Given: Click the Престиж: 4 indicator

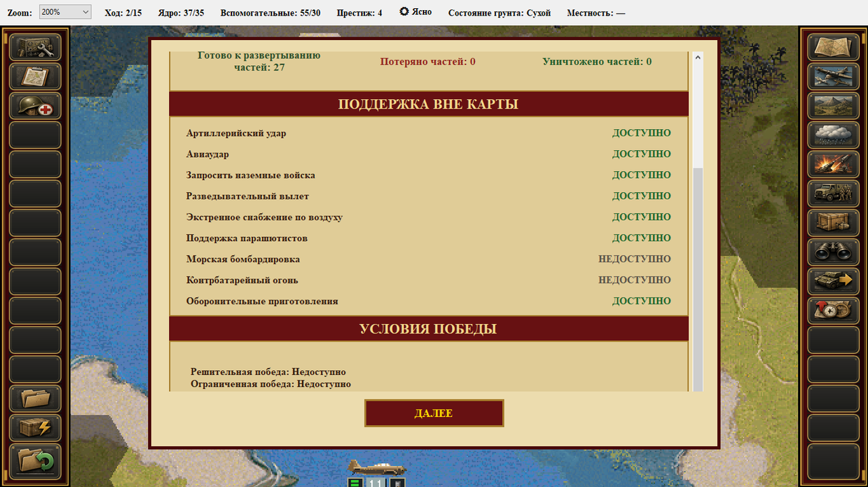Looking at the screenshot, I should pos(360,12).
